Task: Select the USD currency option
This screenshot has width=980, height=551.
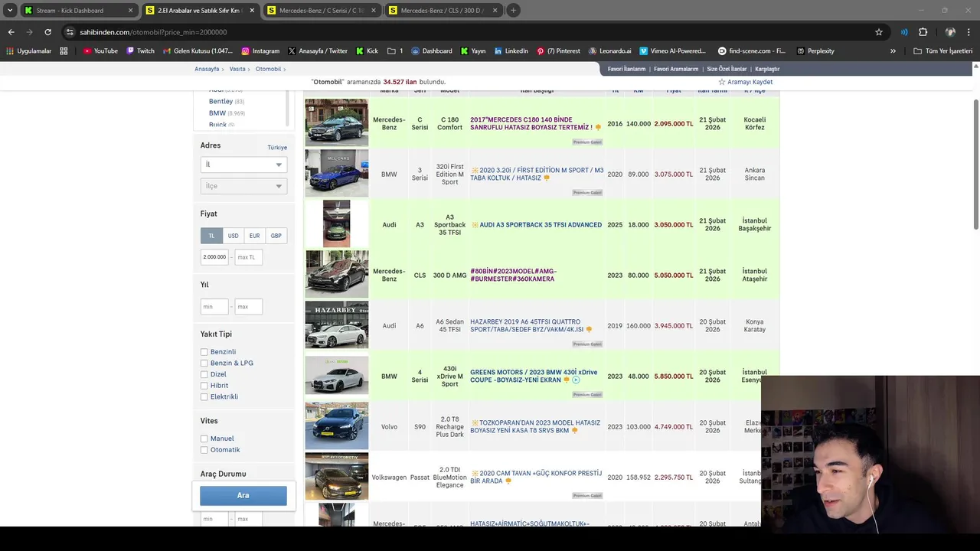Action: point(233,236)
